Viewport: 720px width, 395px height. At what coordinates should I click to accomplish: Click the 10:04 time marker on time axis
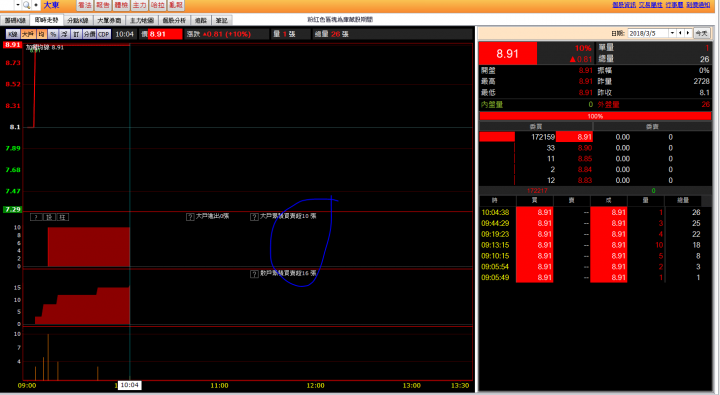(129, 385)
